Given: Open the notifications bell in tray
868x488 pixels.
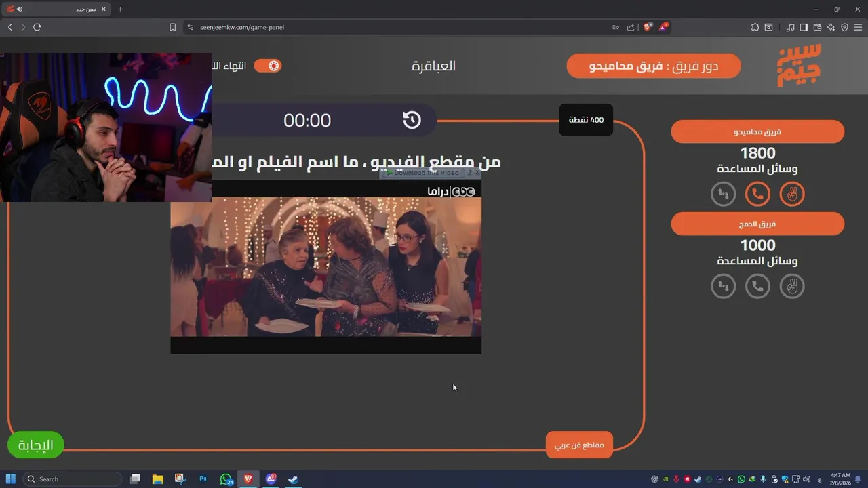Looking at the screenshot, I should coord(858,479).
